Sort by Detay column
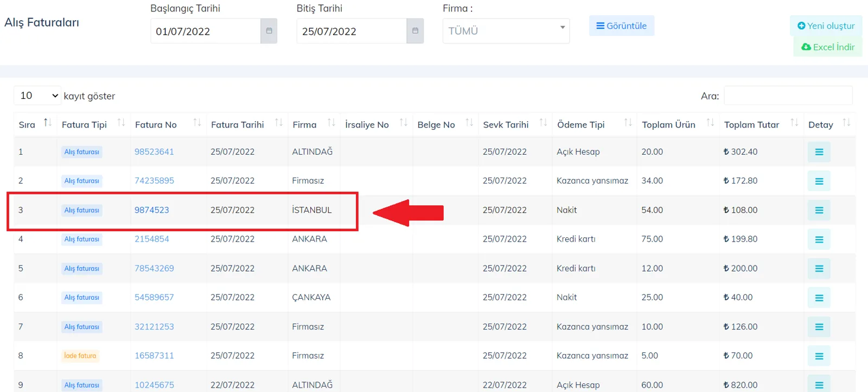Viewport: 868px width, 392px height. pos(829,124)
